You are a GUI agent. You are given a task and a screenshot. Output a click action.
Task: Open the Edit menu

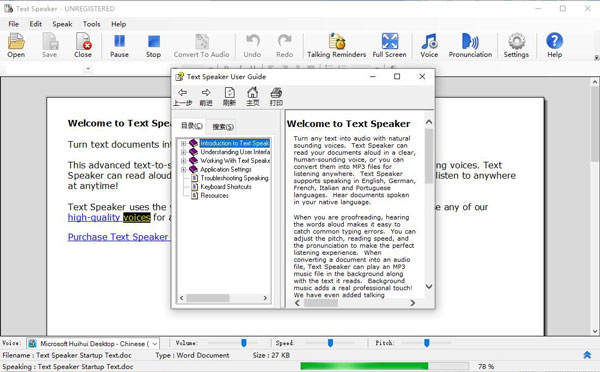pyautogui.click(x=36, y=24)
